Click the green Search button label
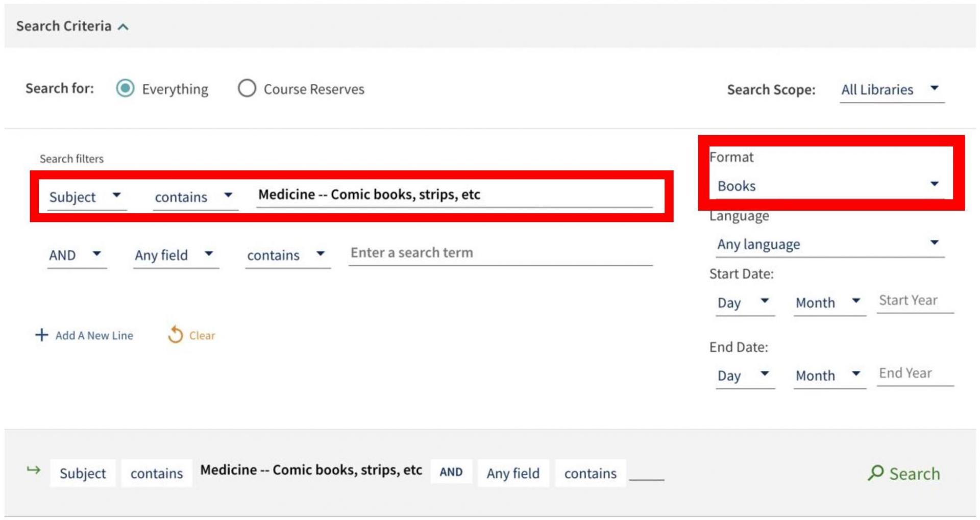Screen dimensions: 980x520 coord(914,474)
